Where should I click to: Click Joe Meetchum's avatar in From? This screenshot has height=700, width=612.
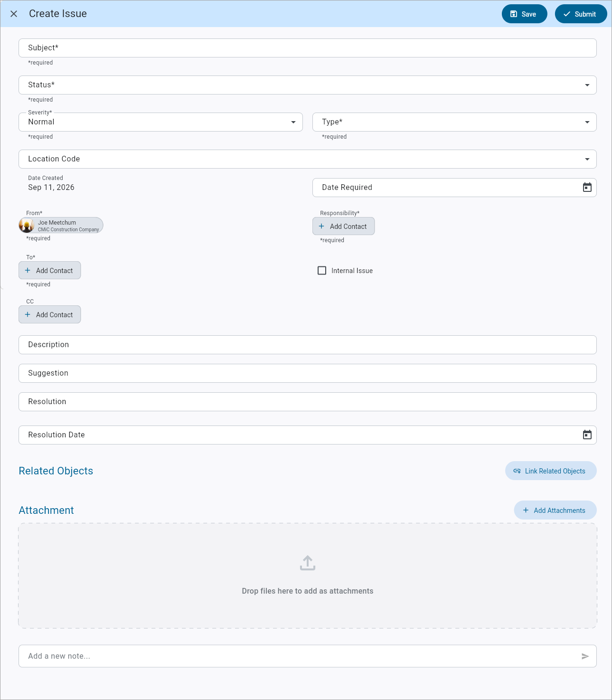(27, 225)
